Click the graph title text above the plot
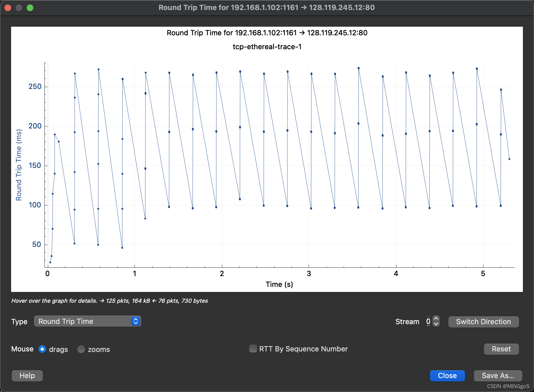The image size is (534, 392). tap(267, 33)
